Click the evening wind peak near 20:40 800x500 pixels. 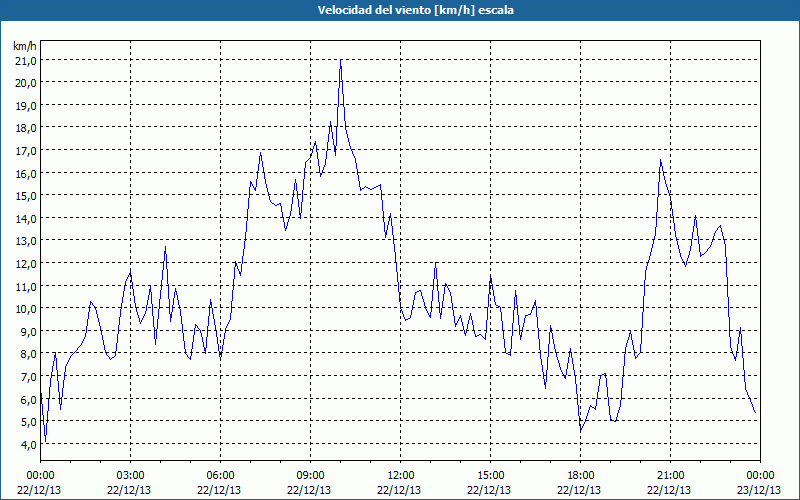point(660,160)
